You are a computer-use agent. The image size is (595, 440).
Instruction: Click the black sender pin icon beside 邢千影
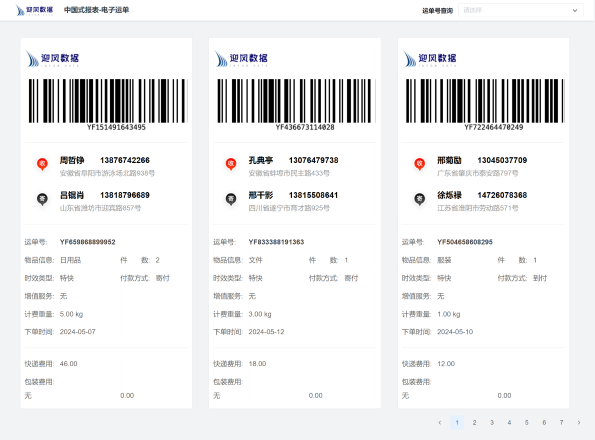[x=231, y=199]
